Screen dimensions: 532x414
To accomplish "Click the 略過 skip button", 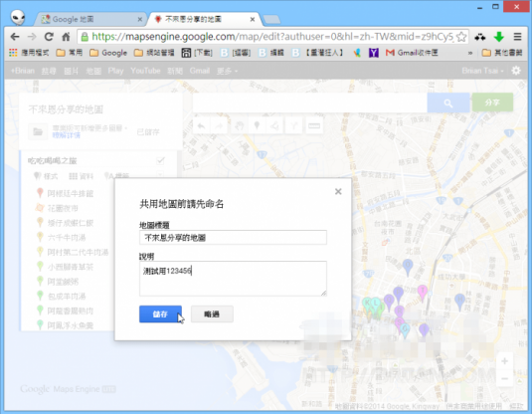I will coord(212,313).
